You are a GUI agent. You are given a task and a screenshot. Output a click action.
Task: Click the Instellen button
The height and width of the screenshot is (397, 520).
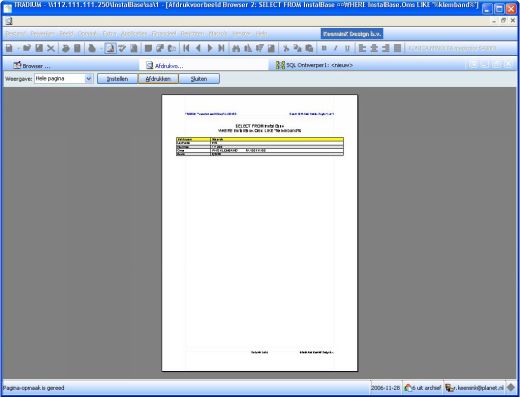[x=117, y=79]
